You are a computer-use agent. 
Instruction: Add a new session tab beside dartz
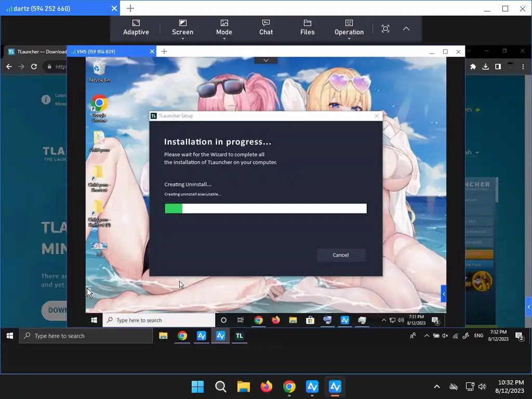[130, 8]
